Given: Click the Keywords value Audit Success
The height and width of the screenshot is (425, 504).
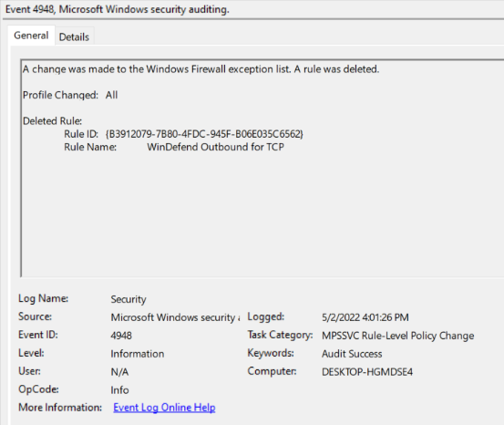Looking at the screenshot, I should click(x=352, y=354).
